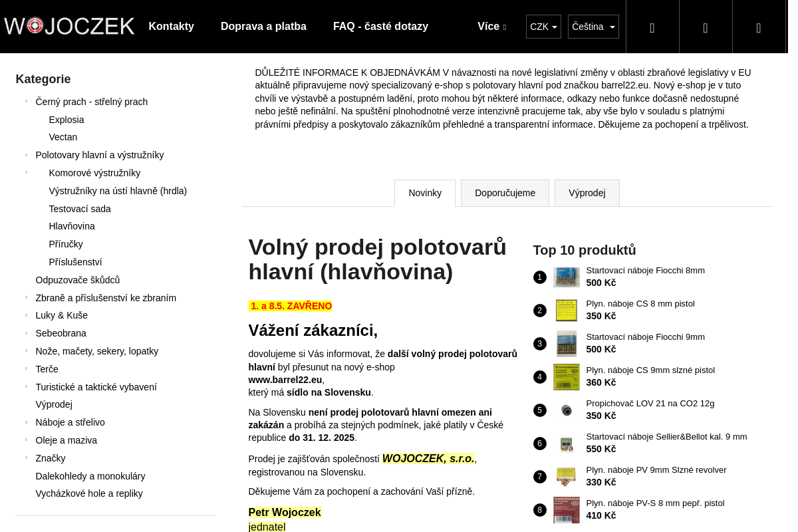Click the Kategorie sidebar heading
Screen dimensions: 798x532
43,79
